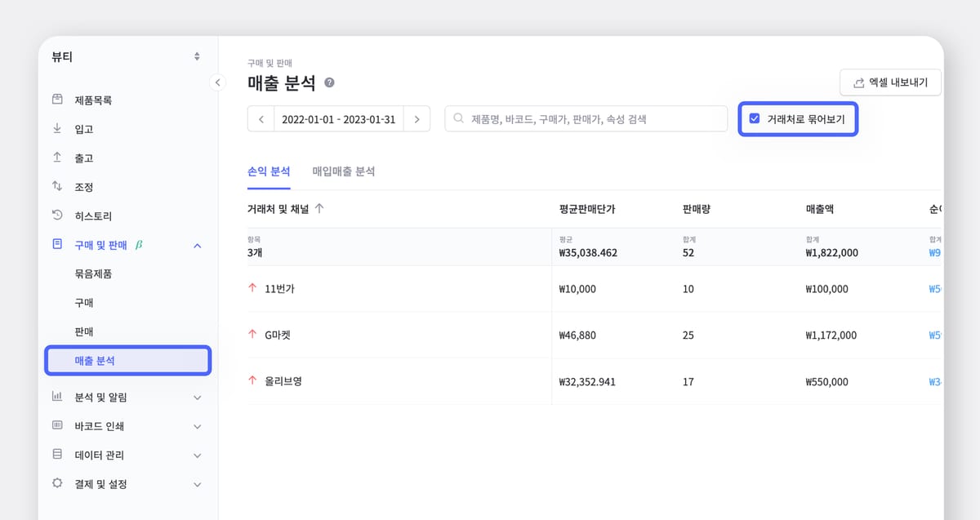Select the 손익 분석 tab
Viewport: 980px width, 520px height.
tap(269, 172)
